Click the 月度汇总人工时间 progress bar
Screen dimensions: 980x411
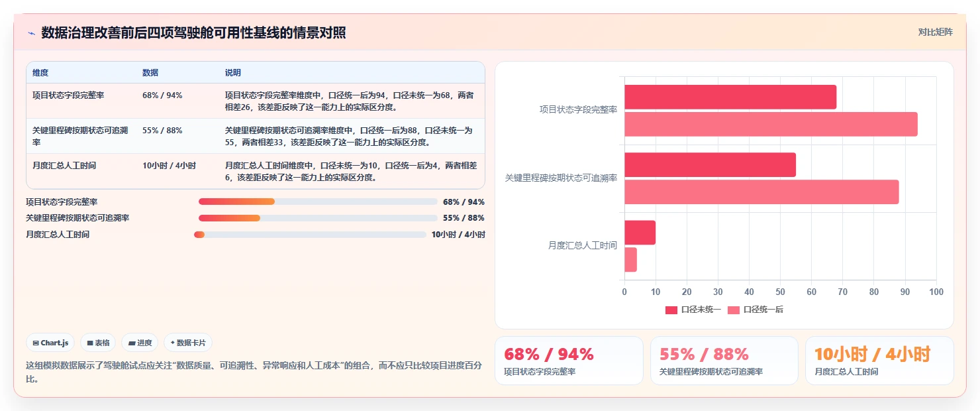tap(310, 235)
